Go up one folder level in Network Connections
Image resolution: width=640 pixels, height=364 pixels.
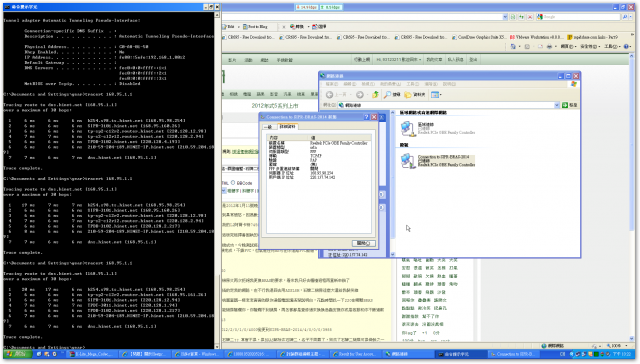pyautogui.click(x=375, y=95)
